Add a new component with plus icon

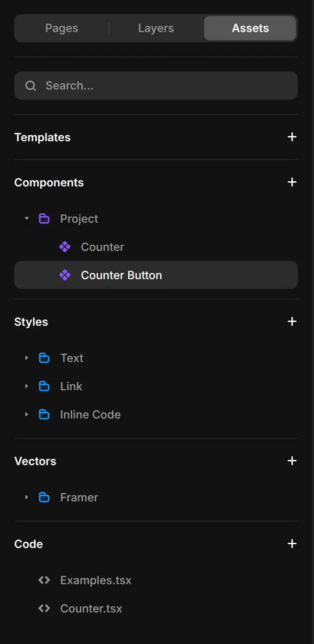pos(292,182)
